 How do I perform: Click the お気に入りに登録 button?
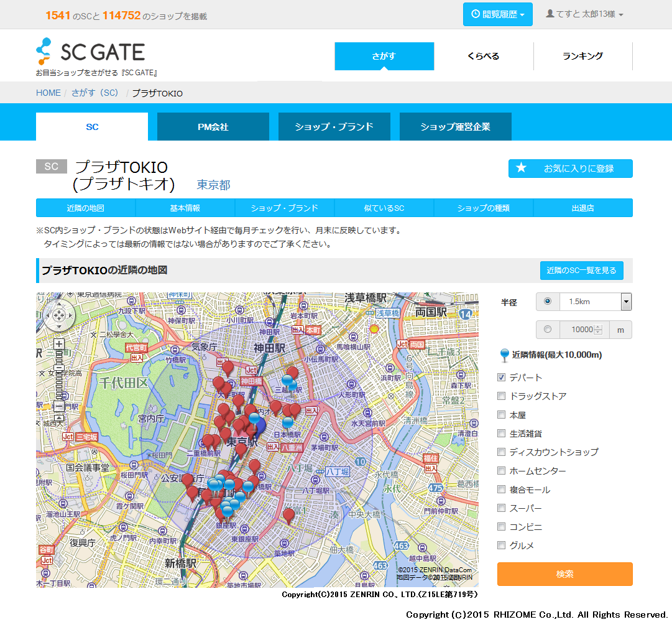coord(571,169)
